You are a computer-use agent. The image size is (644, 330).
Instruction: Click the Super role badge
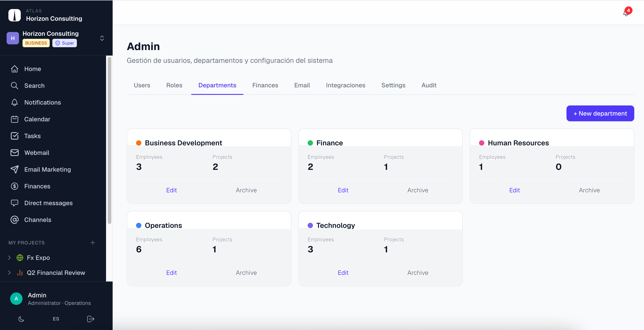[64, 43]
